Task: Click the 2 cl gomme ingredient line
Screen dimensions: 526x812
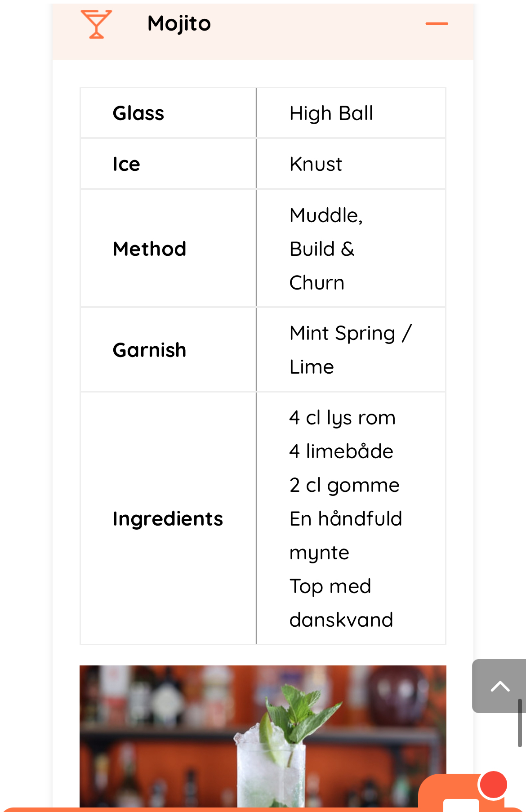Action: pos(344,485)
